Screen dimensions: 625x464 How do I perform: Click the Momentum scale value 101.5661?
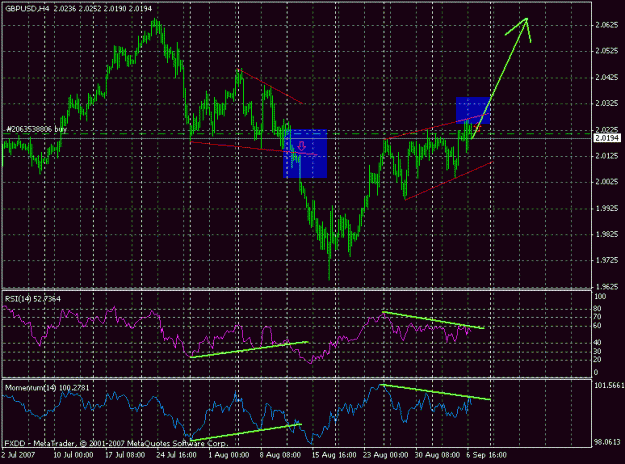609,385
